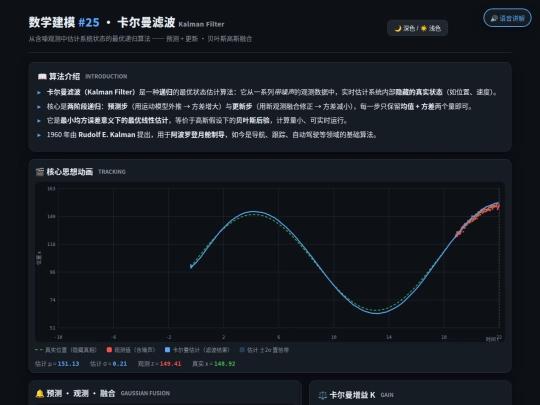The height and width of the screenshot is (405, 540).
Task: Click the GAUSSIAN FUSION section label
Action: coord(145,393)
